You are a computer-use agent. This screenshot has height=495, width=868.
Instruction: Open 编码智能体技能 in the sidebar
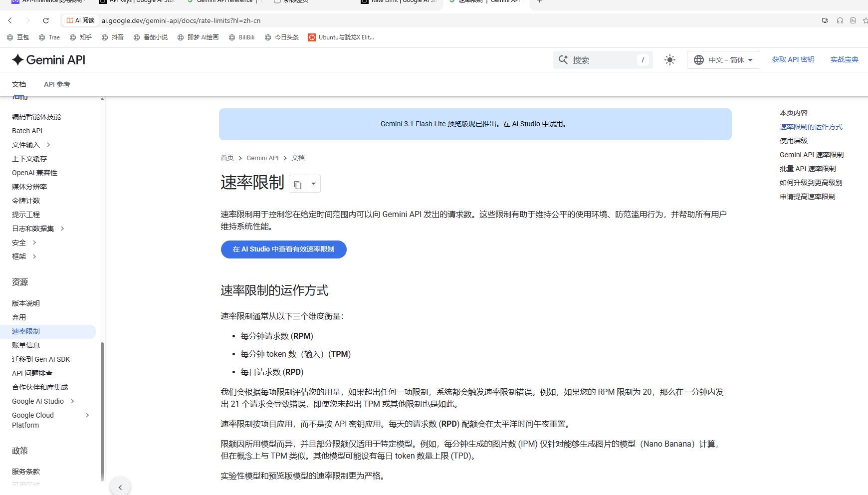(x=36, y=117)
